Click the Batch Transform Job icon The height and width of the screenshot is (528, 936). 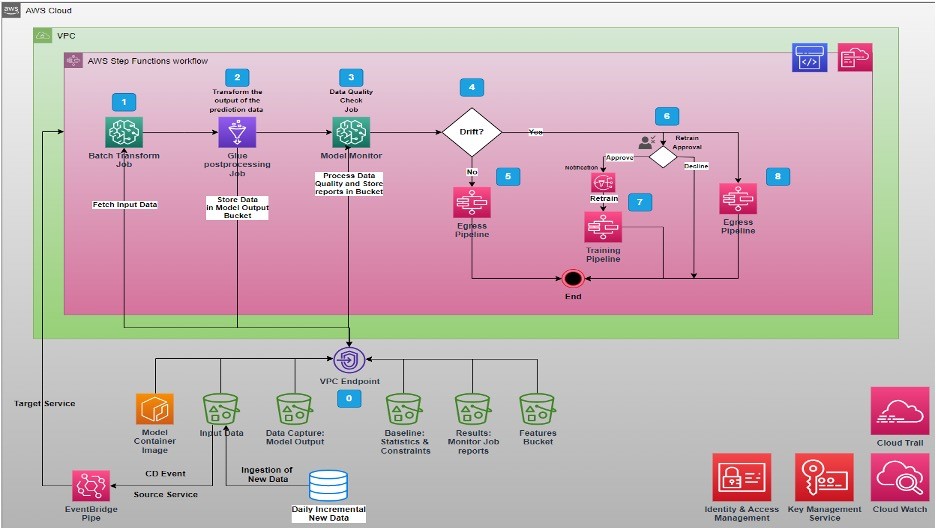click(122, 132)
